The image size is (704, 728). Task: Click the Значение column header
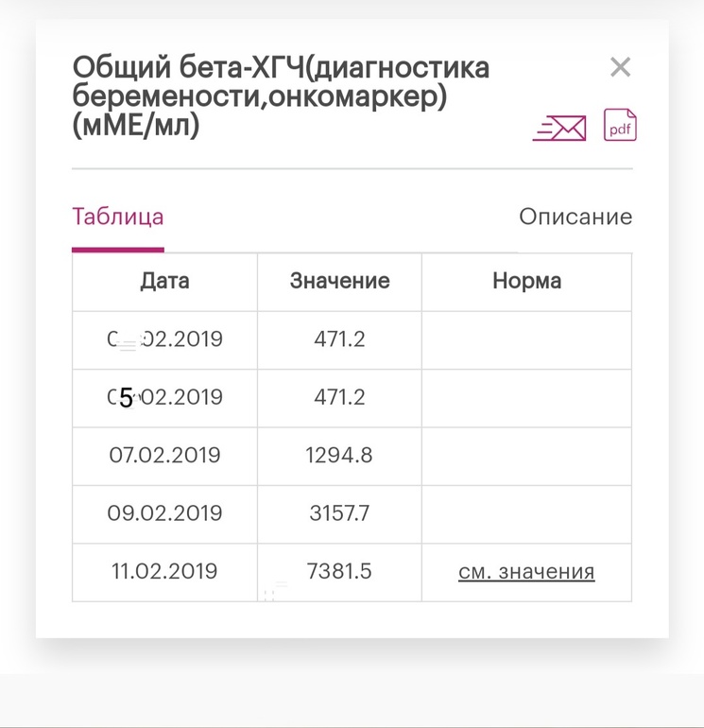click(339, 281)
